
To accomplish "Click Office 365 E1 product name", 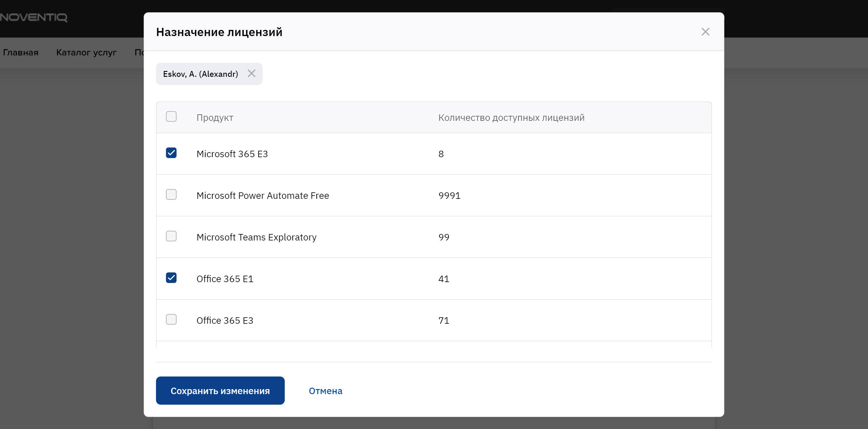I will [225, 279].
